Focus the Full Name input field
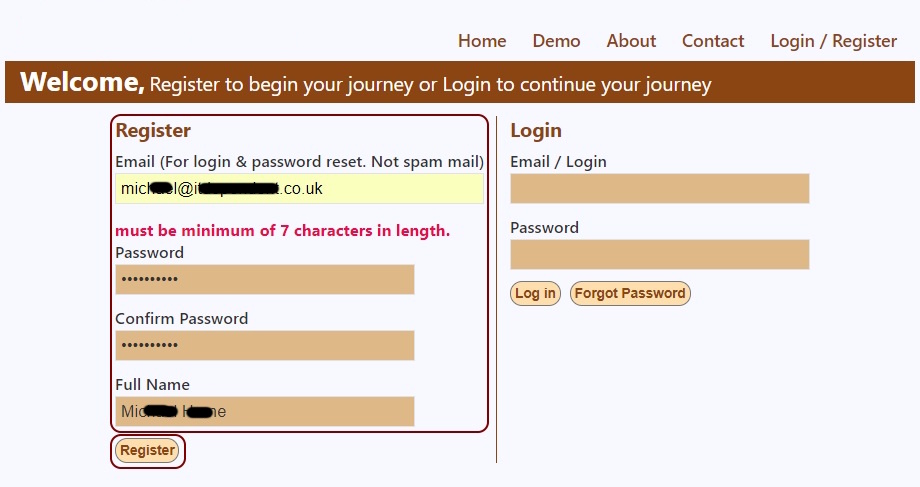 click(x=264, y=411)
